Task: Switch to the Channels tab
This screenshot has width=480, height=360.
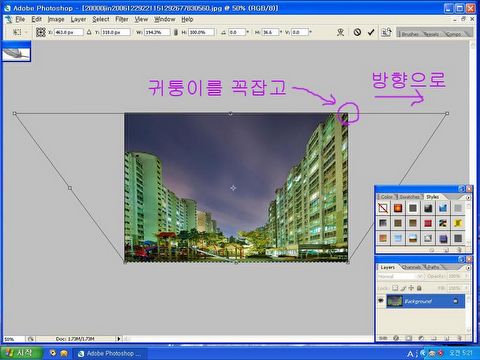Action: (411, 267)
